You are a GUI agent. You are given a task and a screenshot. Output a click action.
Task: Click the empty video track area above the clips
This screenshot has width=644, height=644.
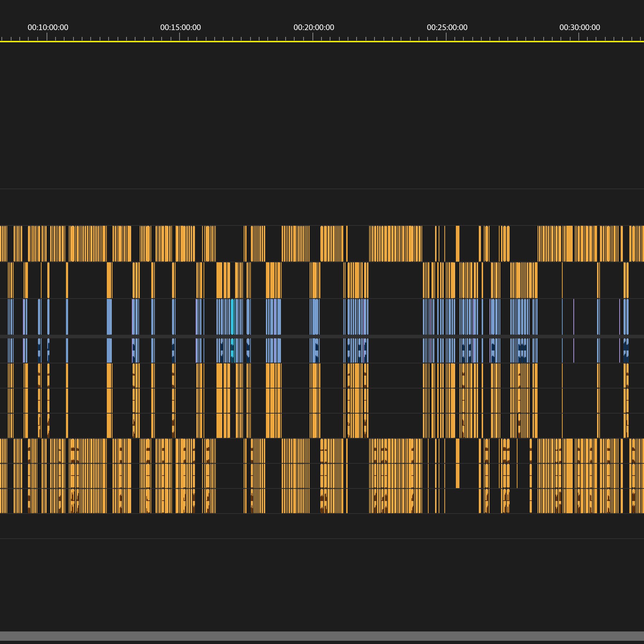(322, 115)
